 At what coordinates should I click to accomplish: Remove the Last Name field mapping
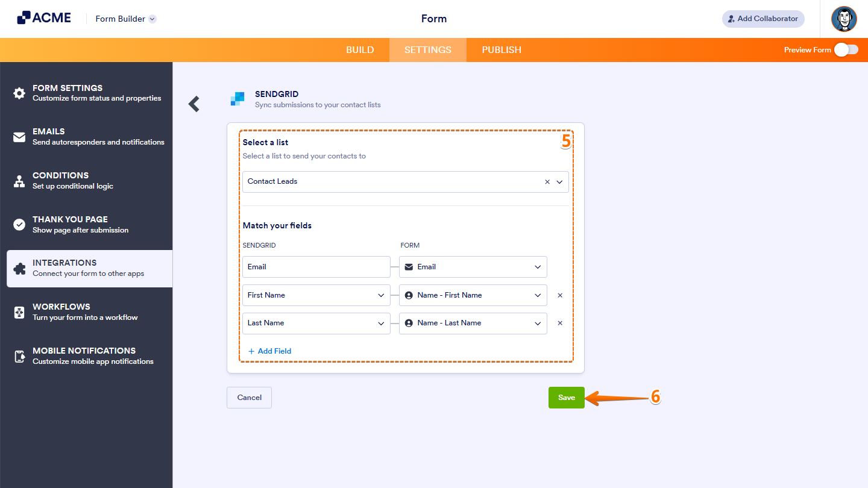pos(560,323)
